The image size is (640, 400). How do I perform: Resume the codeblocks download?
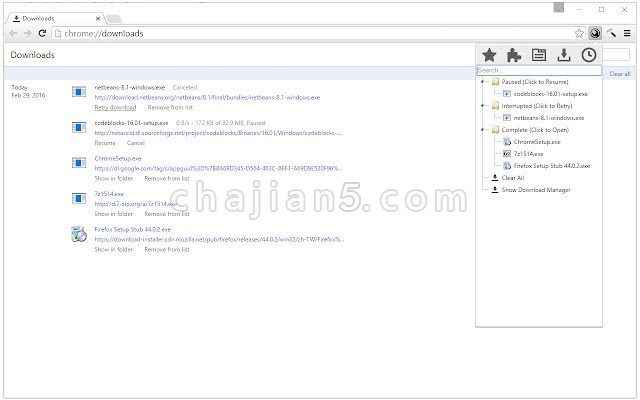tap(105, 143)
